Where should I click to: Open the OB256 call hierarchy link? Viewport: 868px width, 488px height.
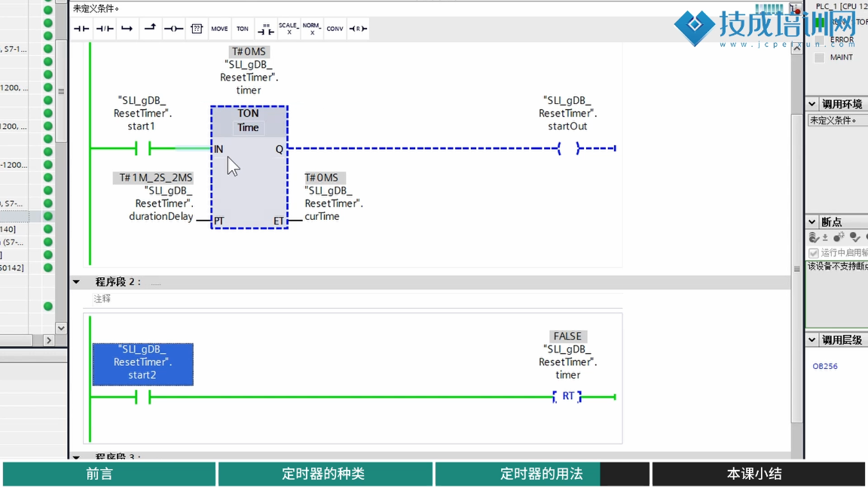[x=825, y=366]
